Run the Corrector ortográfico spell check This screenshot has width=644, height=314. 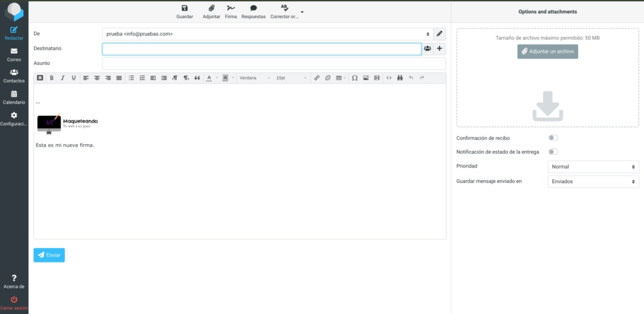click(284, 11)
